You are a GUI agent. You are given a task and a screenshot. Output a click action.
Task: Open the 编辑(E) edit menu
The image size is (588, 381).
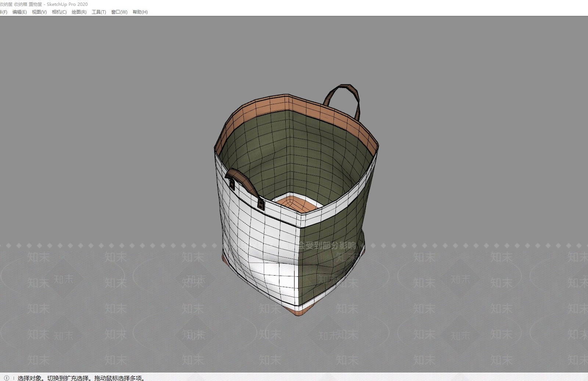[x=19, y=12]
